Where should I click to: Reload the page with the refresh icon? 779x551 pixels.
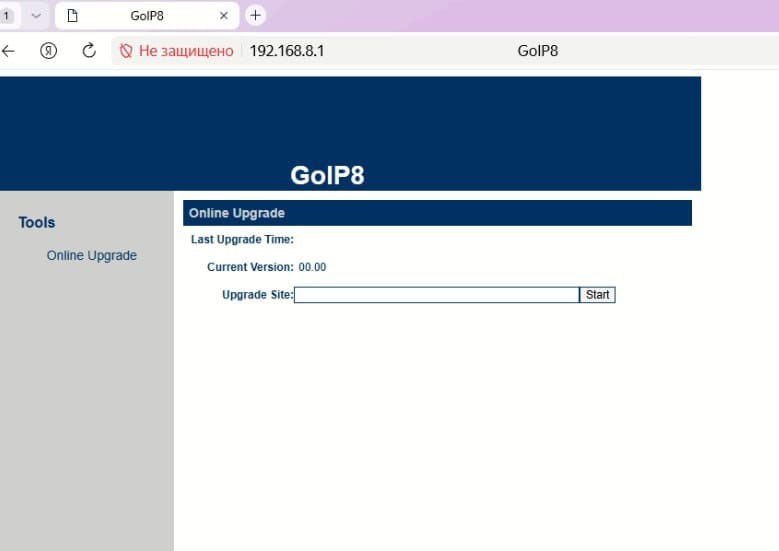click(89, 51)
